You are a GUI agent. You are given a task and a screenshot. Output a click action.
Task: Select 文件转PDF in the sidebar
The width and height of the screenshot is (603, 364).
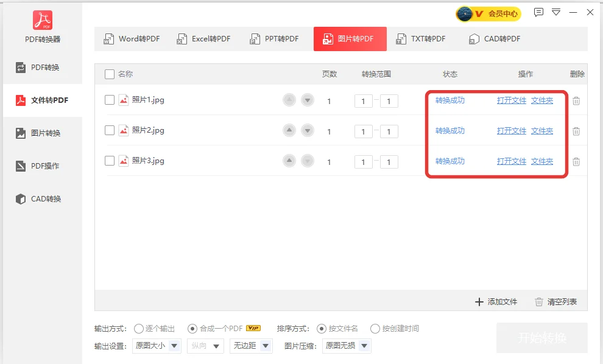coord(42,100)
